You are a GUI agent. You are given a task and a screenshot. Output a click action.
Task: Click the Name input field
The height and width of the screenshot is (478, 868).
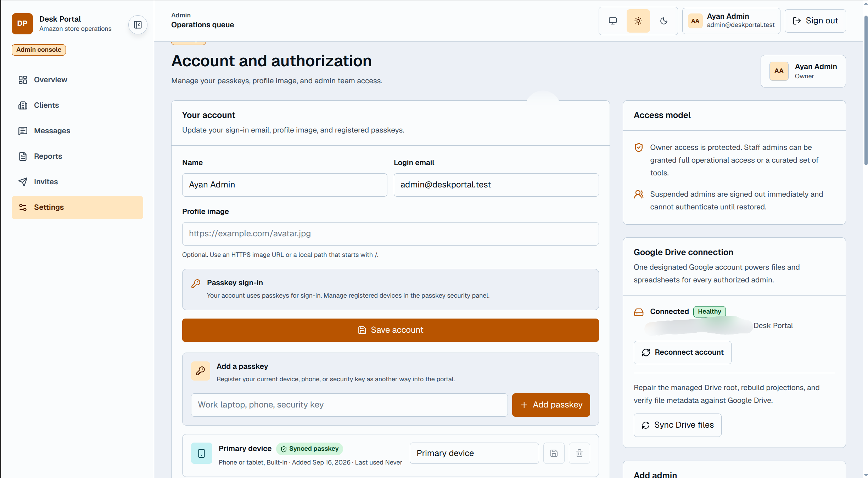(284, 185)
